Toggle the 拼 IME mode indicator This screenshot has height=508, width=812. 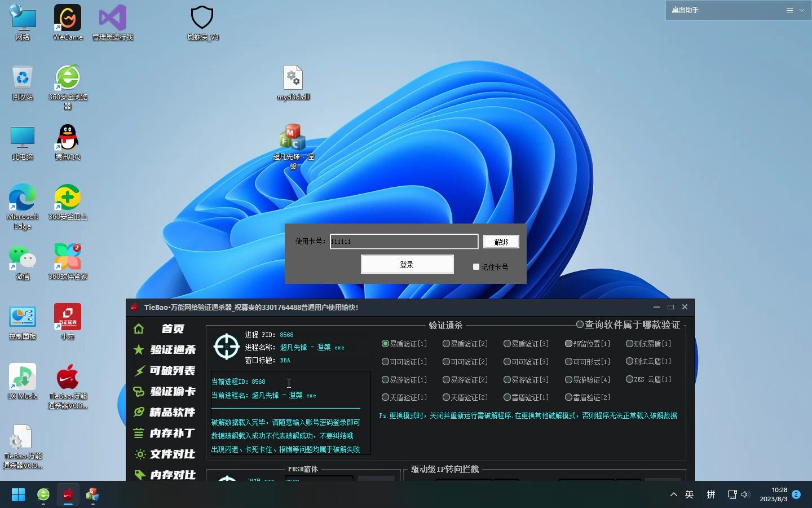click(x=711, y=494)
